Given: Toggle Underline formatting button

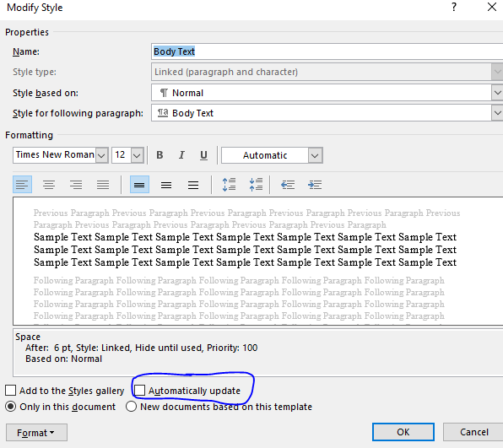Looking at the screenshot, I should [x=203, y=155].
